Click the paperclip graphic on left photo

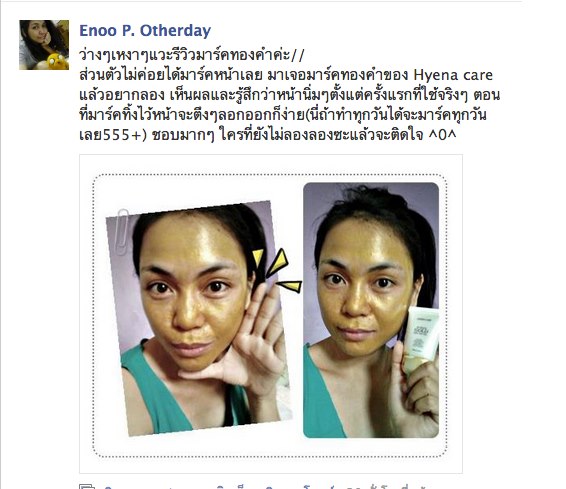(x=122, y=231)
